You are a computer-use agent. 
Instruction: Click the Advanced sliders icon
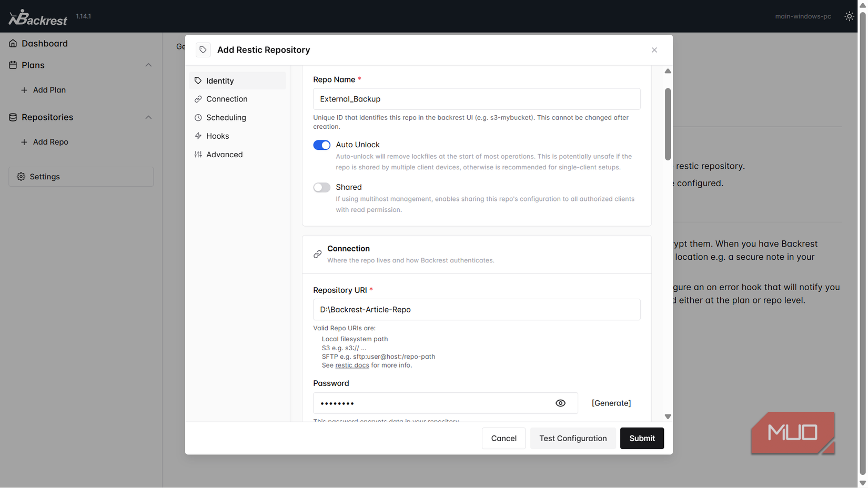coord(198,155)
